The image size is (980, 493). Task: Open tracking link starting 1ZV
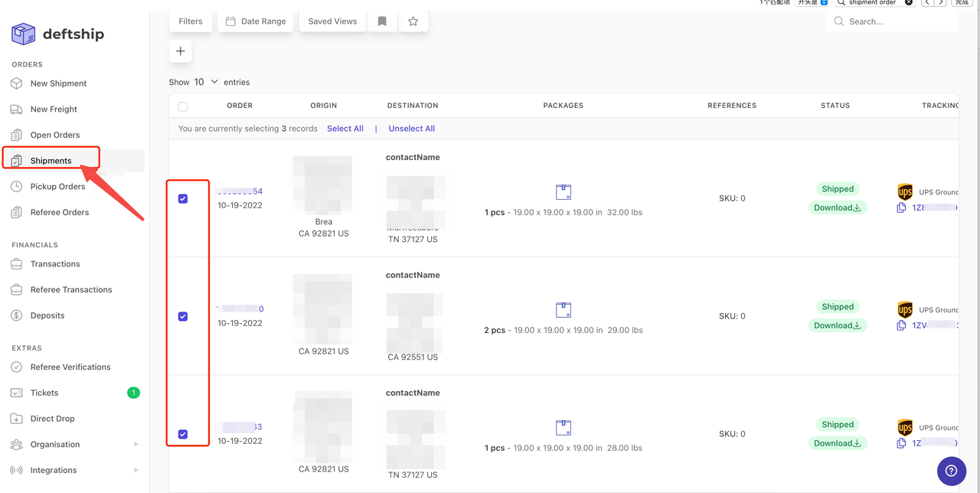935,325
